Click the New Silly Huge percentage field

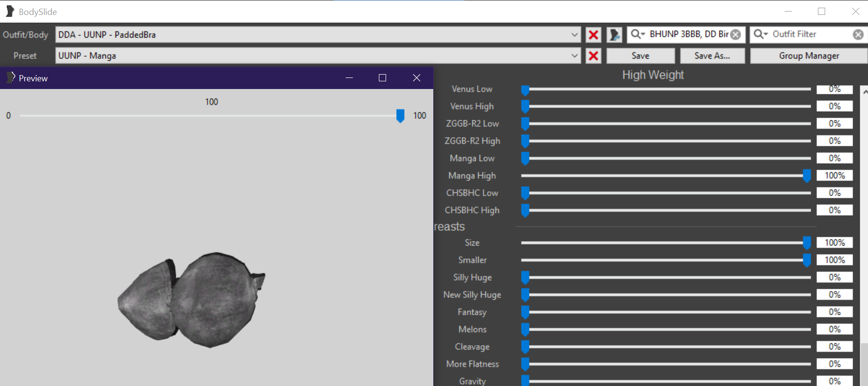pos(835,295)
